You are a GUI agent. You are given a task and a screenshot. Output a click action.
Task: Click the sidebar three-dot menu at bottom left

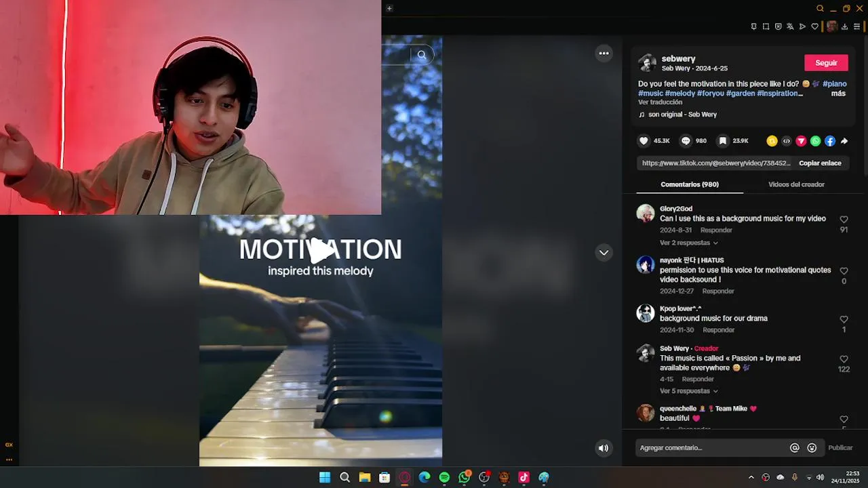9,460
